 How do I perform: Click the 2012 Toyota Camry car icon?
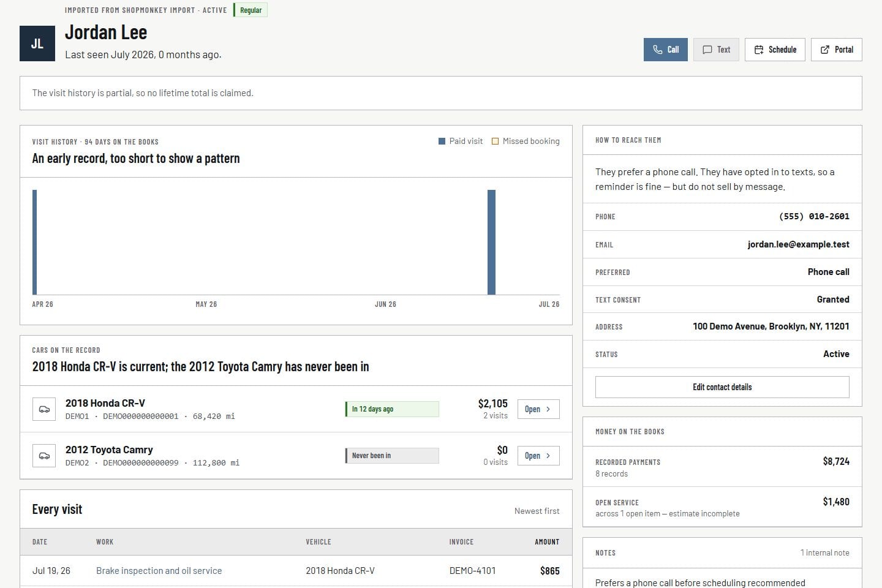click(x=44, y=456)
